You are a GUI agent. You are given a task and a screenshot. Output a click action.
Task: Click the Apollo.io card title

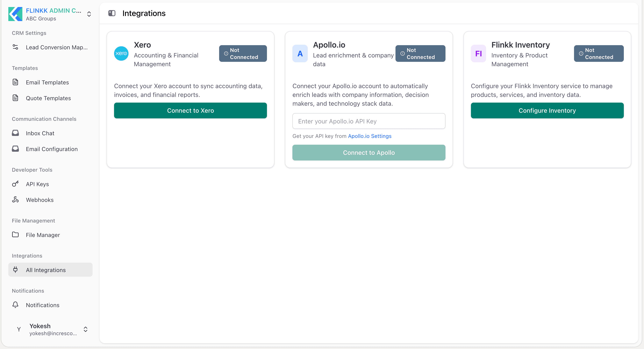(x=329, y=45)
